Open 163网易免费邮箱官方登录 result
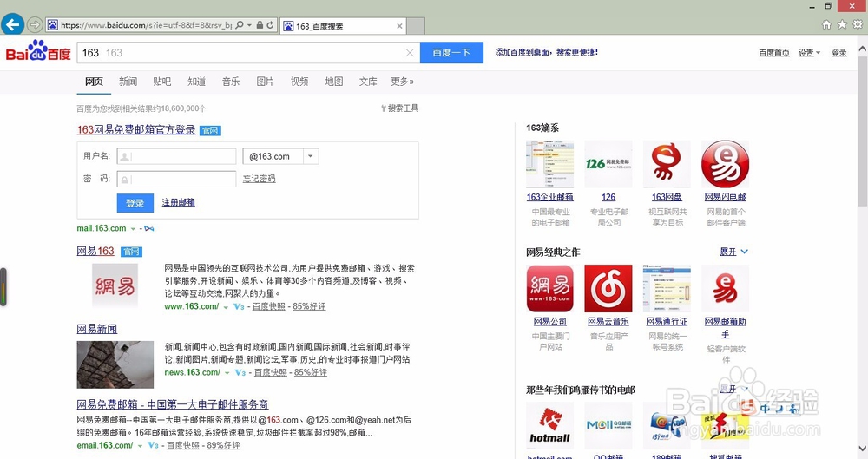 [x=136, y=129]
